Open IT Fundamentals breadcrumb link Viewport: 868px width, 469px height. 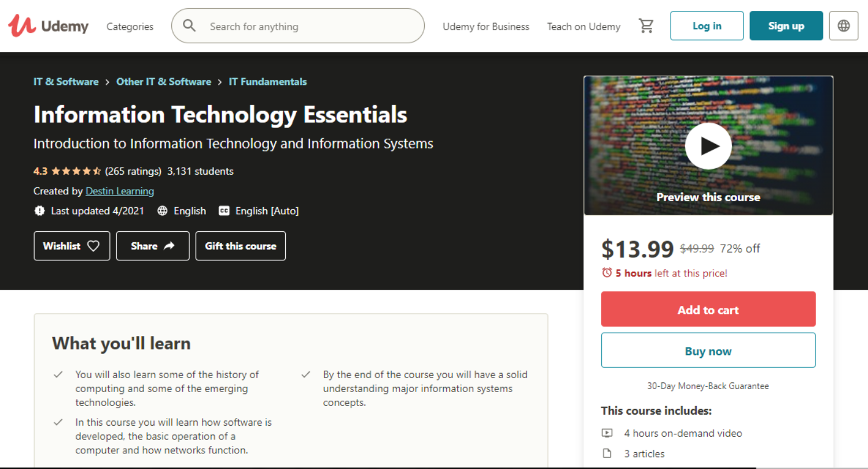pyautogui.click(x=267, y=82)
